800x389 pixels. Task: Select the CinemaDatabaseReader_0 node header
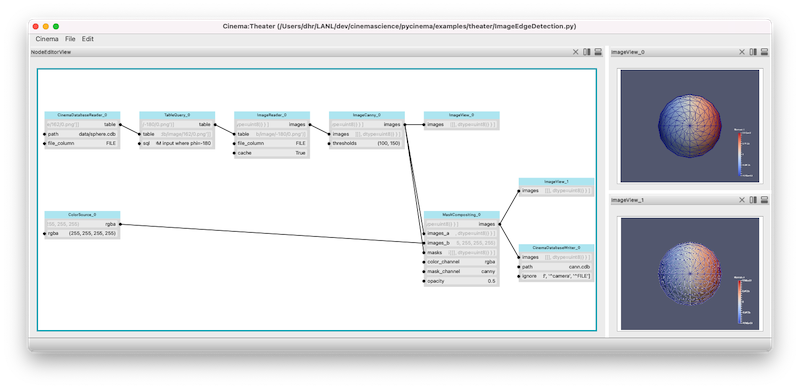[x=82, y=115]
